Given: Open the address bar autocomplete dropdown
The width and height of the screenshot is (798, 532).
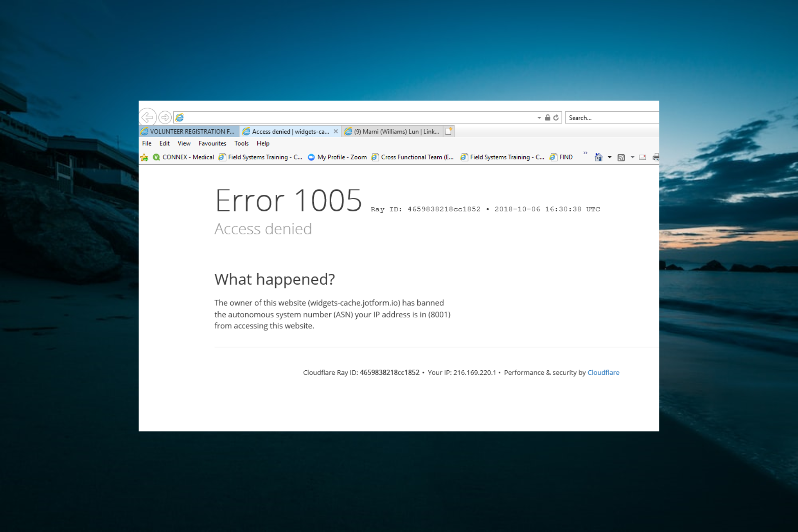Looking at the screenshot, I should click(x=539, y=118).
